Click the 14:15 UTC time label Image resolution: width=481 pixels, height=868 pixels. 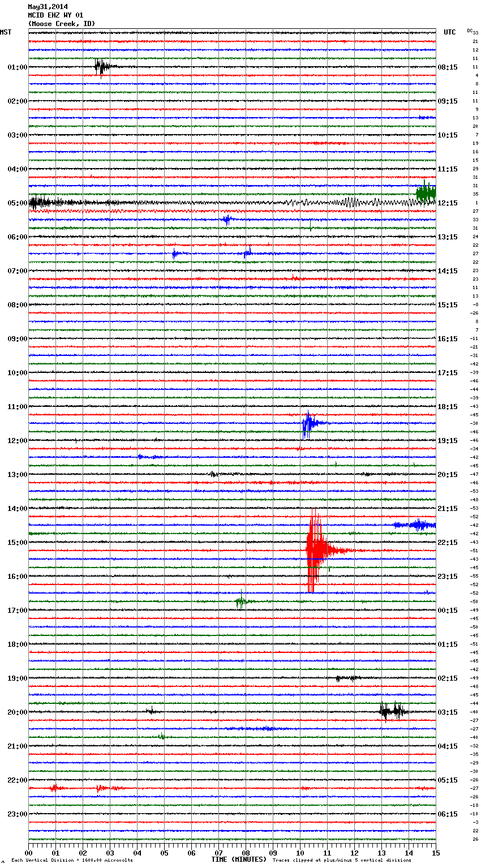(x=448, y=271)
